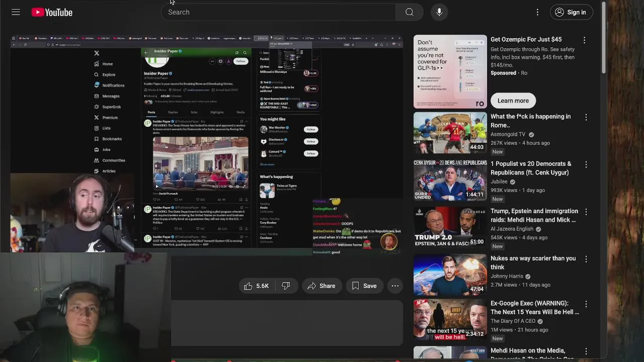The height and width of the screenshot is (362, 644).
Task: Visit Al Jazeera English channel
Action: pyautogui.click(x=512, y=229)
